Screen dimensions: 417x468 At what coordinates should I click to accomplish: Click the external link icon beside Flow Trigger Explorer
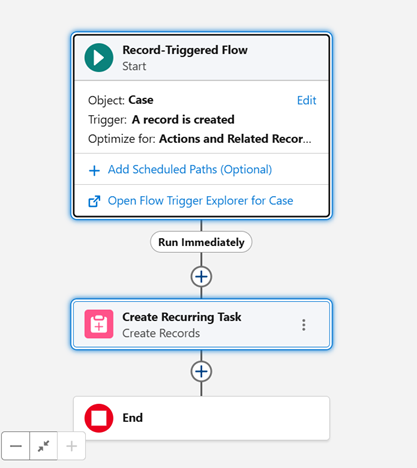point(94,201)
